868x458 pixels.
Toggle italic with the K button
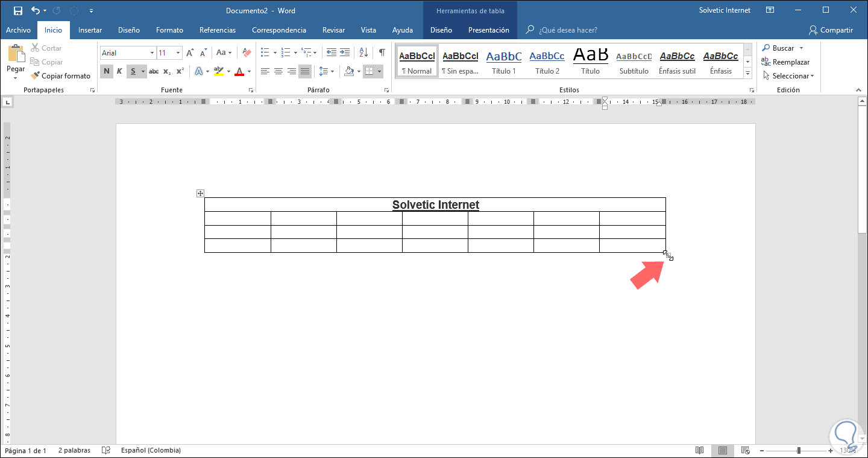tap(119, 72)
